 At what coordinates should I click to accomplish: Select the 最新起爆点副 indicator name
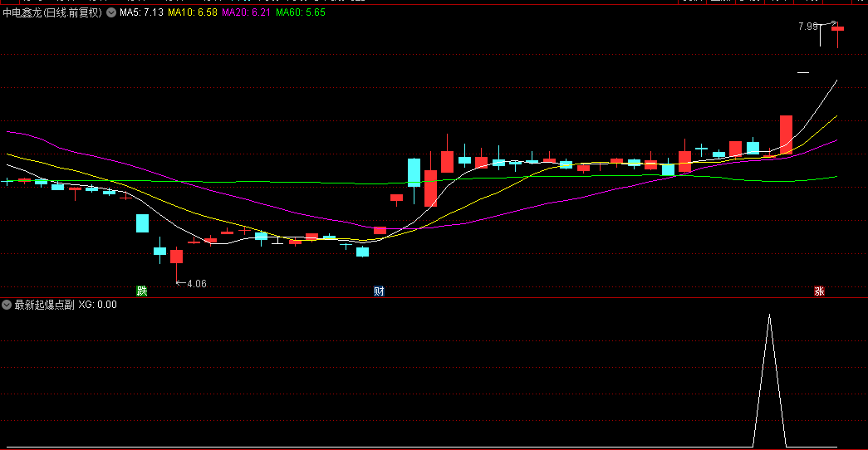(x=44, y=305)
